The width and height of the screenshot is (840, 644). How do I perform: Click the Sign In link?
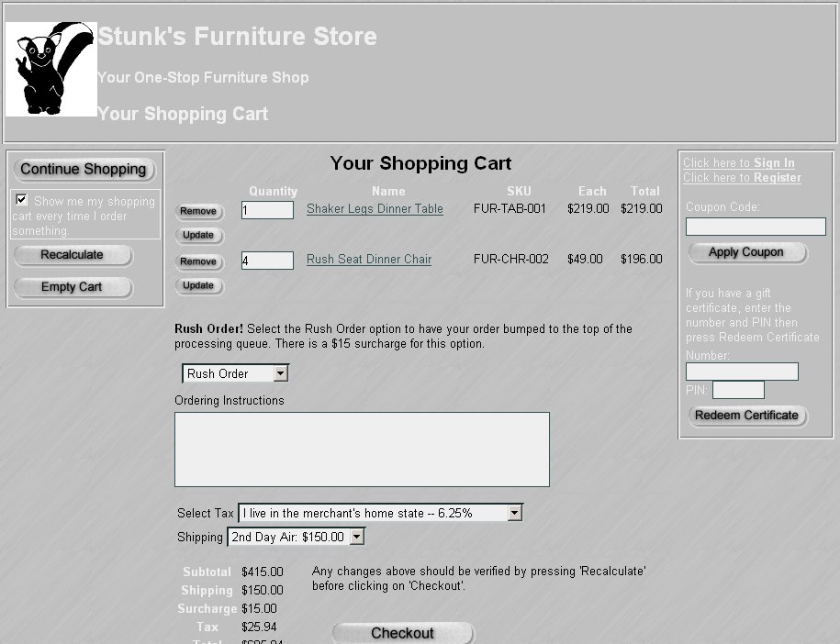(774, 163)
